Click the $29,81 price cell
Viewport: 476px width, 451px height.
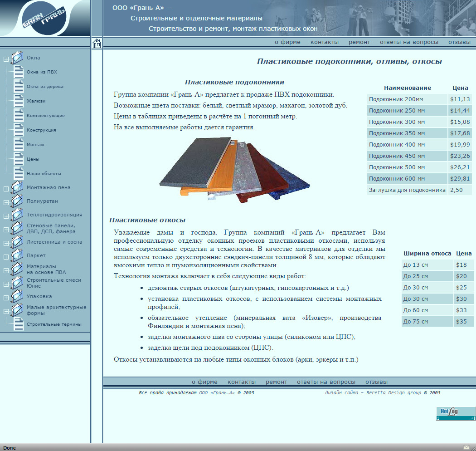tap(460, 179)
